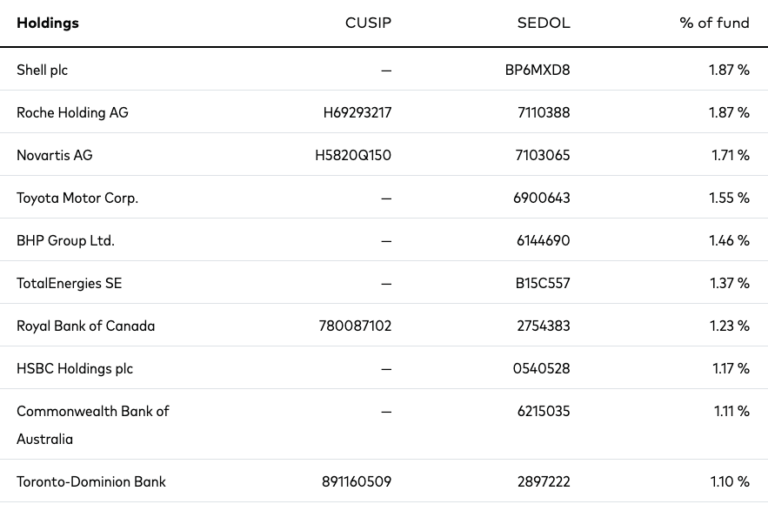Click the Holdings column header

click(47, 23)
